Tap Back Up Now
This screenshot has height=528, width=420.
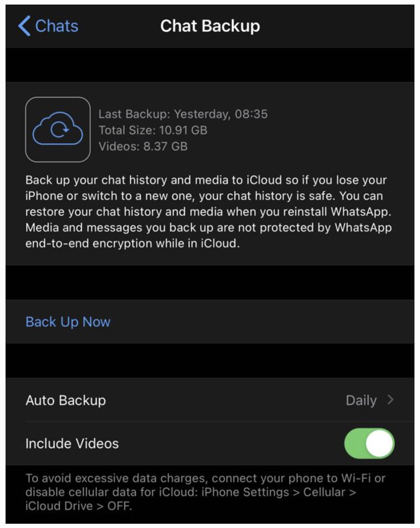[68, 322]
